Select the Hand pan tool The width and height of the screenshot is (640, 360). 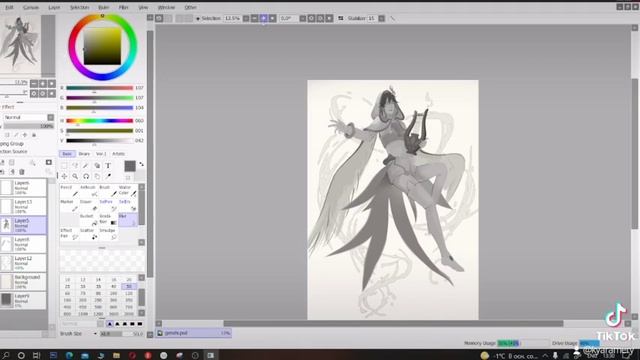[97, 176]
